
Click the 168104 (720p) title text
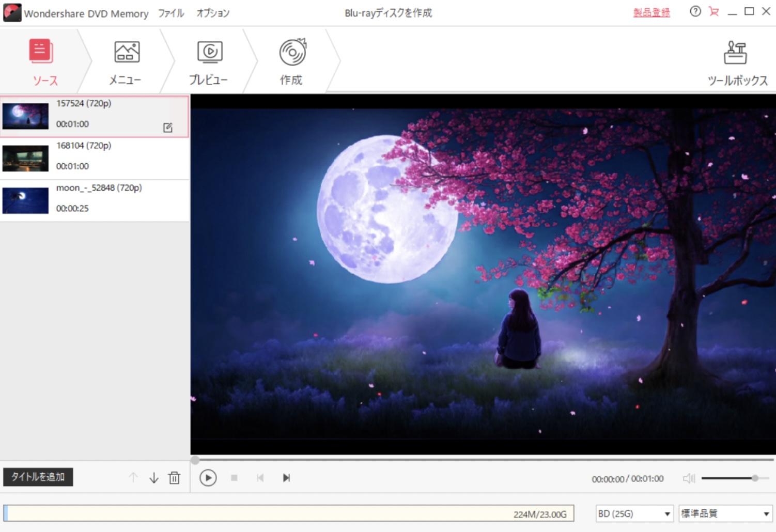(84, 146)
